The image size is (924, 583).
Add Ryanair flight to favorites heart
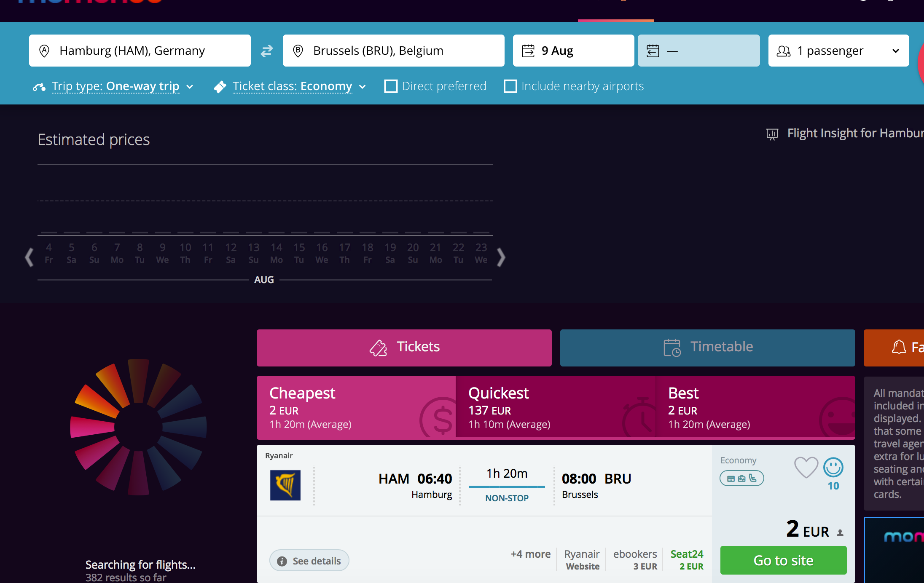(x=806, y=468)
